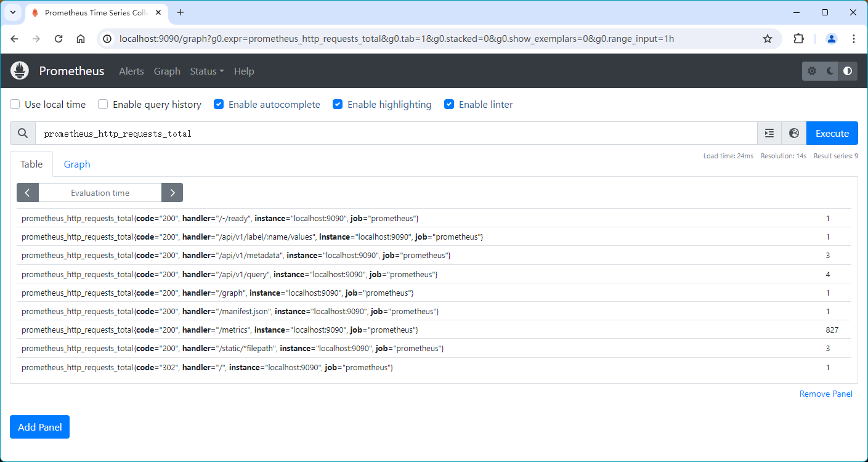
Task: Click the value 4 for the query handler
Action: click(x=828, y=274)
